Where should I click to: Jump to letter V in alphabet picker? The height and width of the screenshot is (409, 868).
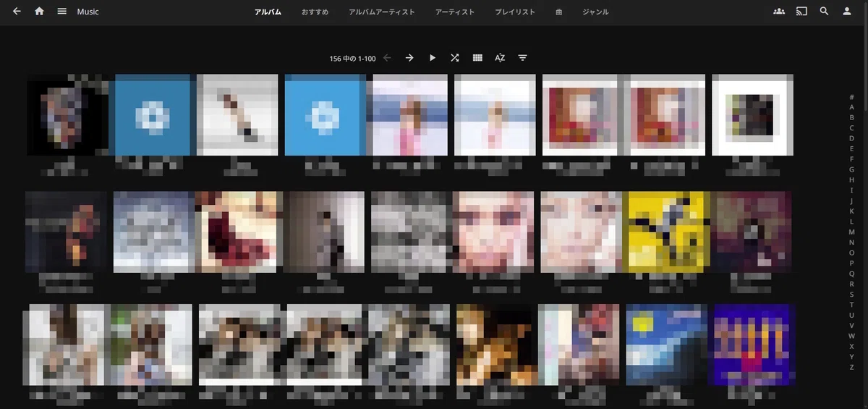(852, 326)
